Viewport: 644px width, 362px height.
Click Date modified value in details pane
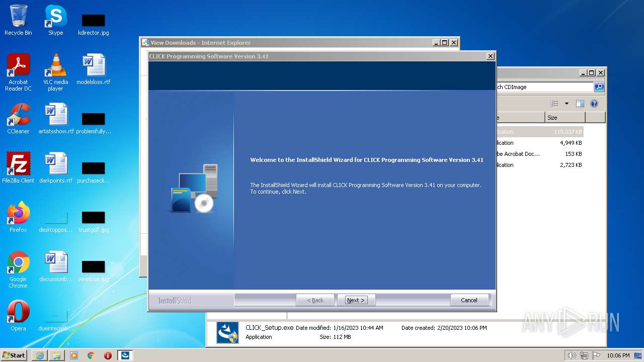click(x=358, y=328)
